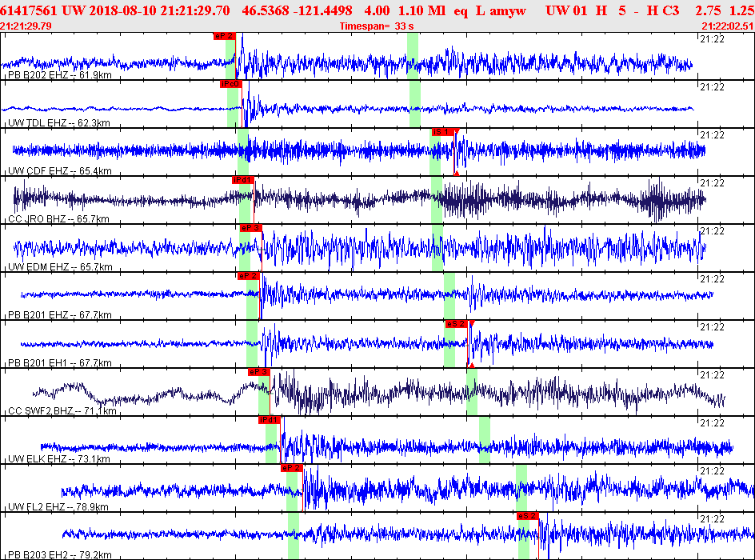This screenshot has height=560, width=755.
Task: Select the end time 21:22:02.51
Action: 727,26
